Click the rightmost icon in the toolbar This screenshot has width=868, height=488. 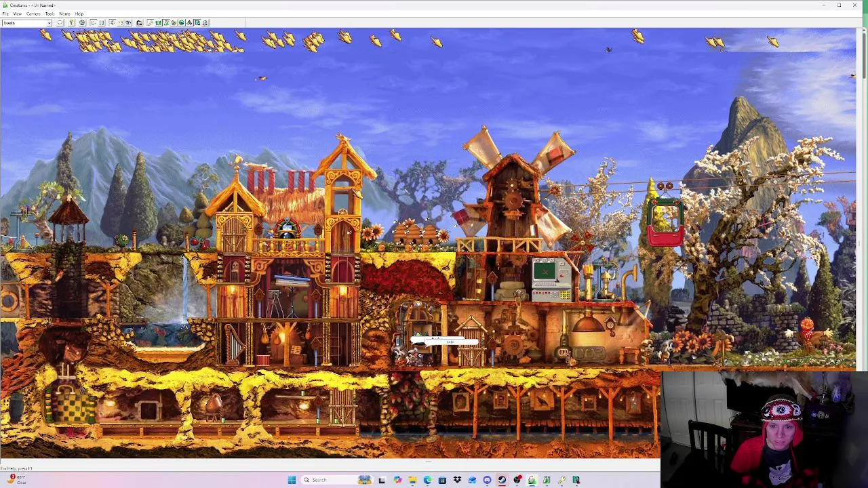(x=205, y=23)
